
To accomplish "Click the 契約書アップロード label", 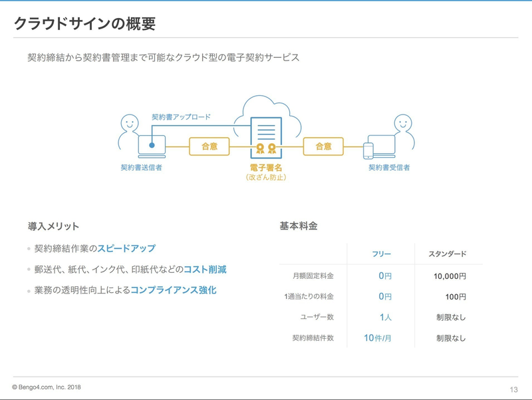I will coord(181,117).
